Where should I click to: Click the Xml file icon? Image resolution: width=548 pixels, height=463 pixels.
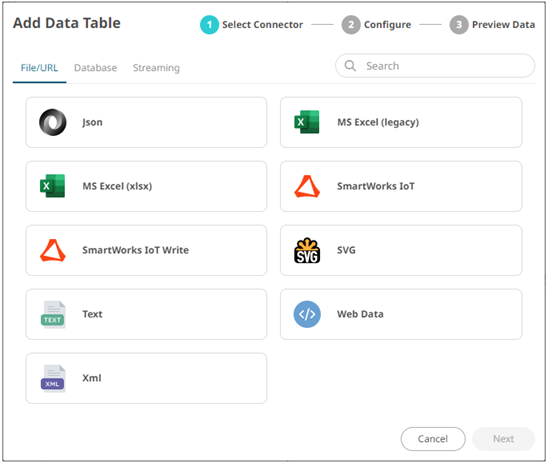tap(53, 378)
